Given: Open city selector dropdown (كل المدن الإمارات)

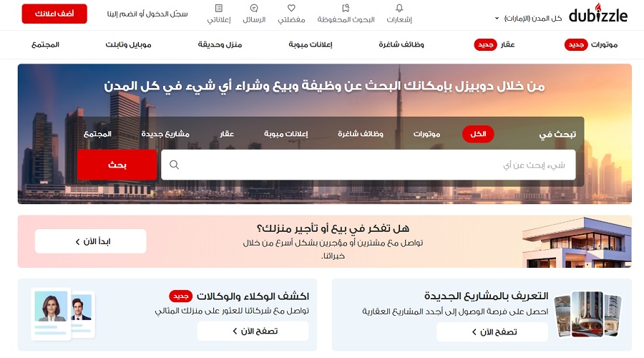Looking at the screenshot, I should (x=528, y=19).
